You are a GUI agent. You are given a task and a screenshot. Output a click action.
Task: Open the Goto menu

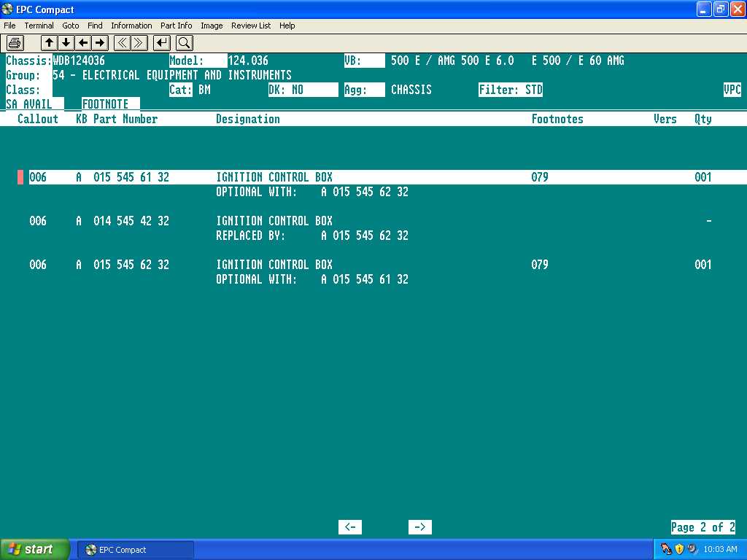point(70,26)
